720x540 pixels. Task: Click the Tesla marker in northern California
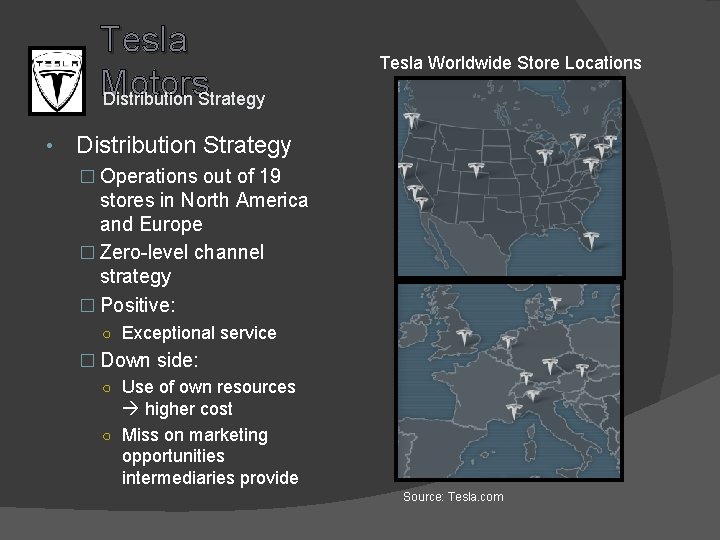tap(405, 170)
